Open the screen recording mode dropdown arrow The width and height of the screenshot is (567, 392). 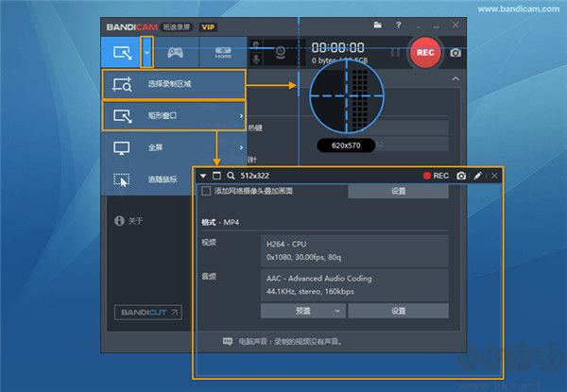146,52
